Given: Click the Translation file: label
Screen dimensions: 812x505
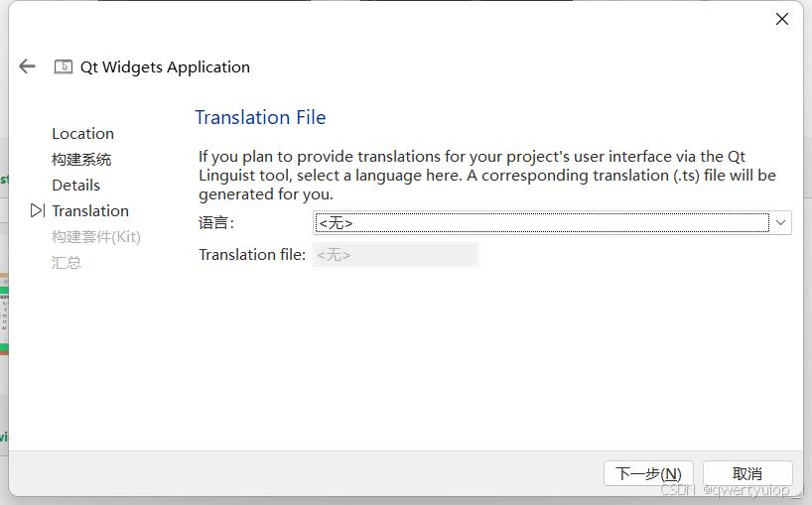Looking at the screenshot, I should [252, 255].
